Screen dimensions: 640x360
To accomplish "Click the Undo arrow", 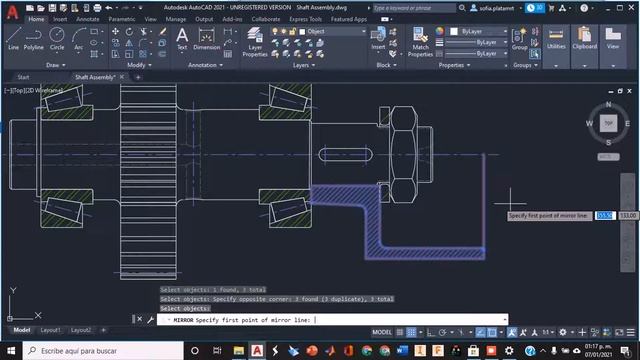I will click(x=109, y=8).
